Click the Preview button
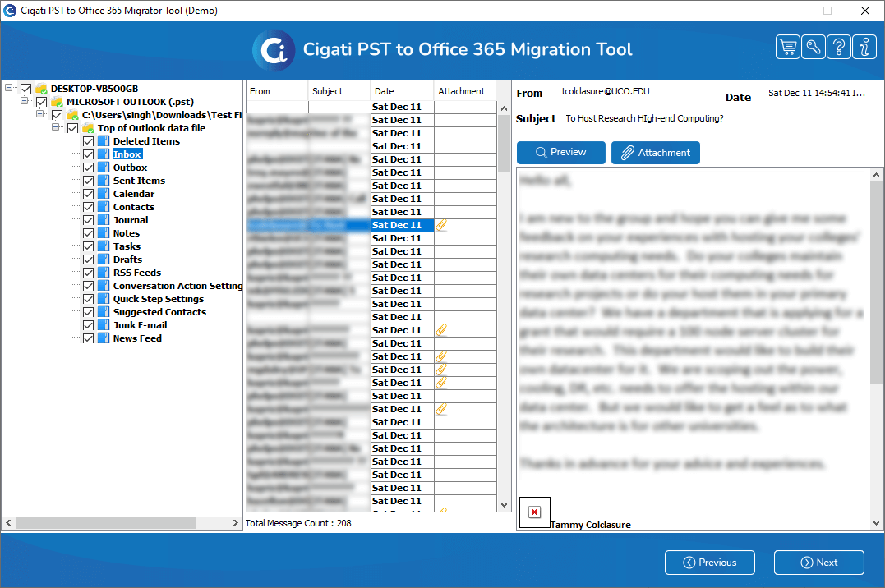Viewport: 885px width, 588px height. coord(561,153)
